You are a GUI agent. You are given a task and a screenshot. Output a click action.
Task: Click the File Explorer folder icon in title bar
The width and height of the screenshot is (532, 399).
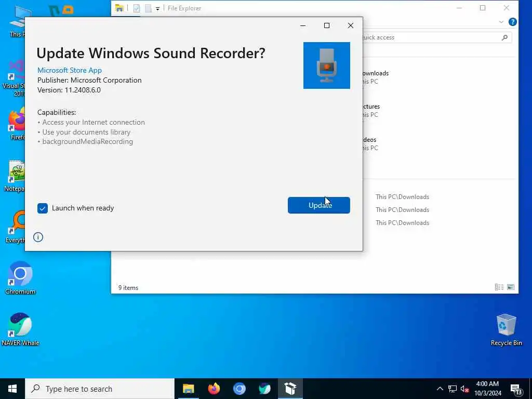coord(119,8)
